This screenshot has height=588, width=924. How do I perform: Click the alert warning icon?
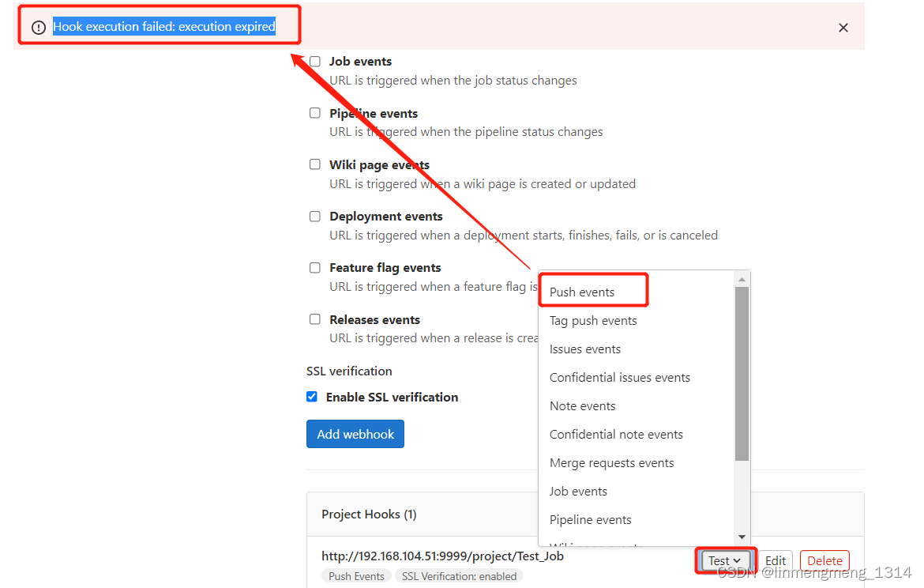pyautogui.click(x=39, y=28)
